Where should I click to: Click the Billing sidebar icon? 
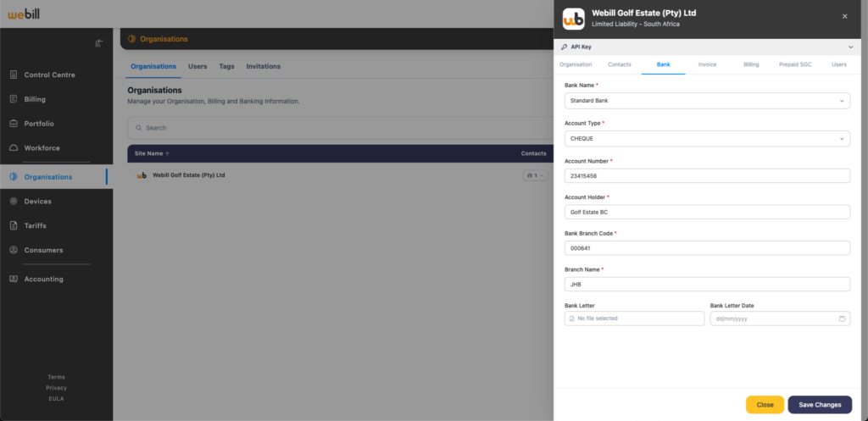pyautogui.click(x=14, y=99)
